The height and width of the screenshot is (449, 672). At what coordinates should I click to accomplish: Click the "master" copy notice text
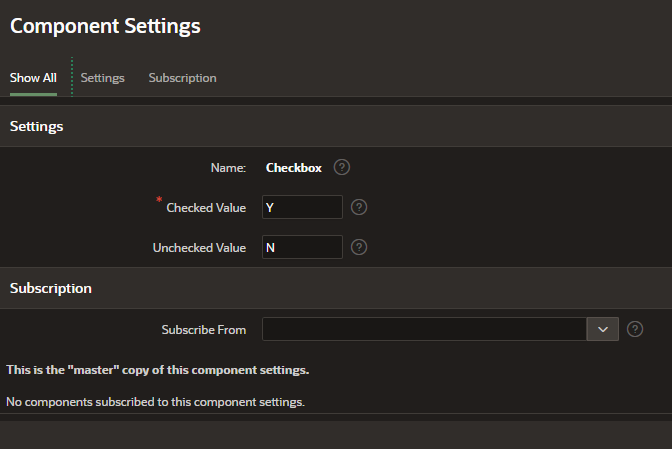coord(157,370)
